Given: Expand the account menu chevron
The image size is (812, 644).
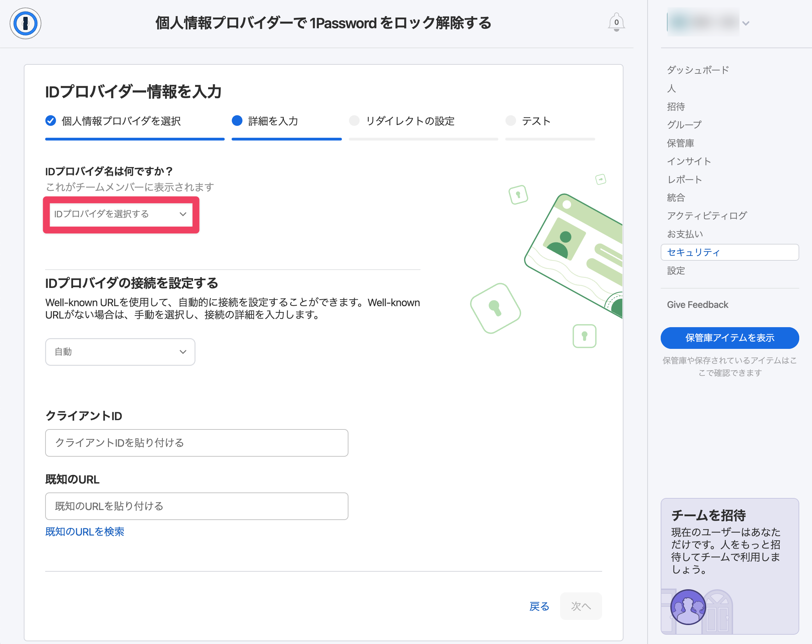Looking at the screenshot, I should pyautogui.click(x=745, y=23).
